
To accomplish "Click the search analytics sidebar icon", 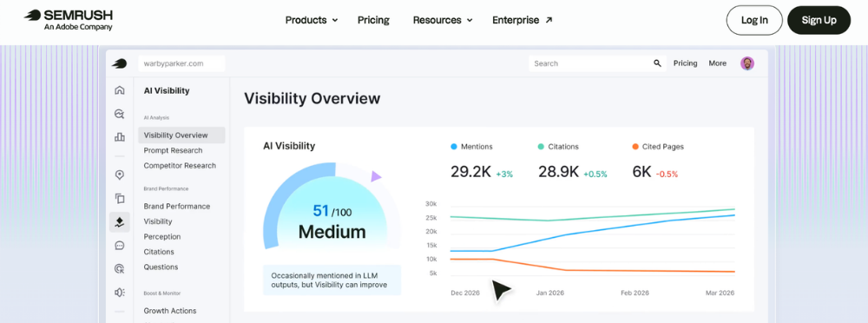I will click(120, 114).
